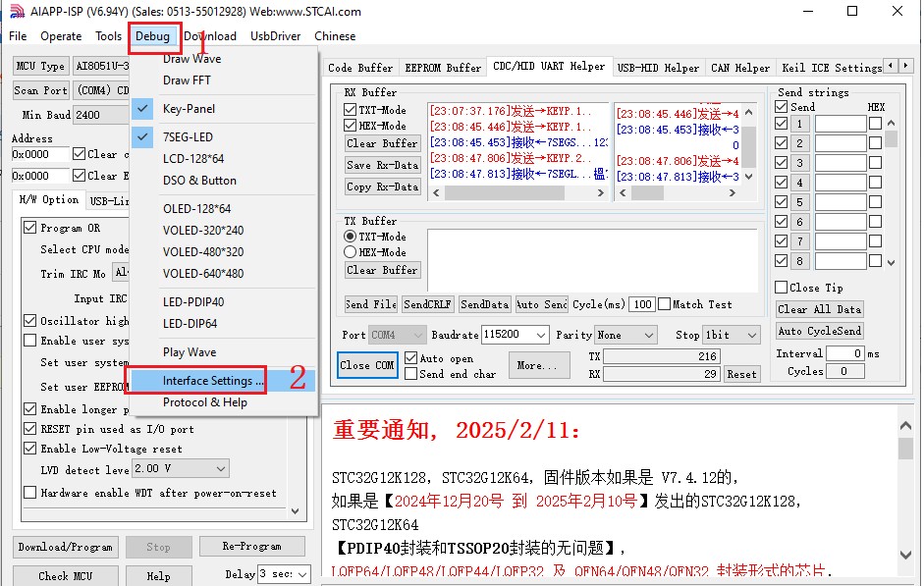Open the Tools menu

pyautogui.click(x=108, y=36)
